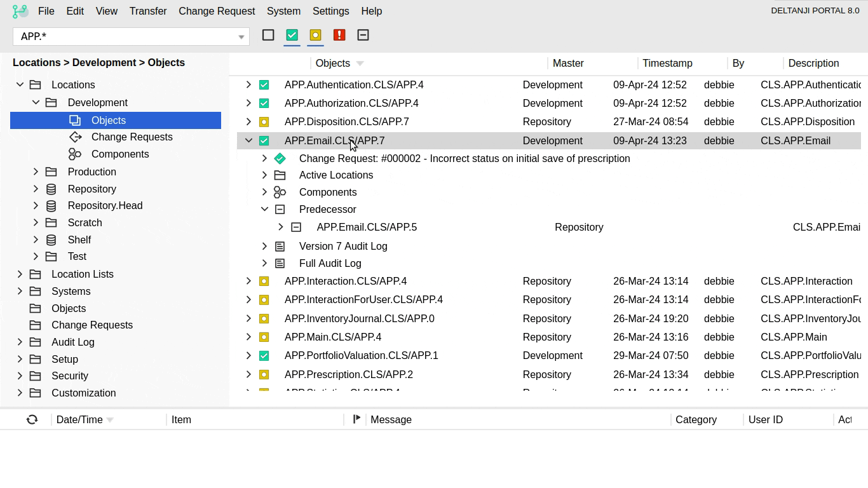Open the File menu
Screen dimensions: 868x488
coord(46,11)
